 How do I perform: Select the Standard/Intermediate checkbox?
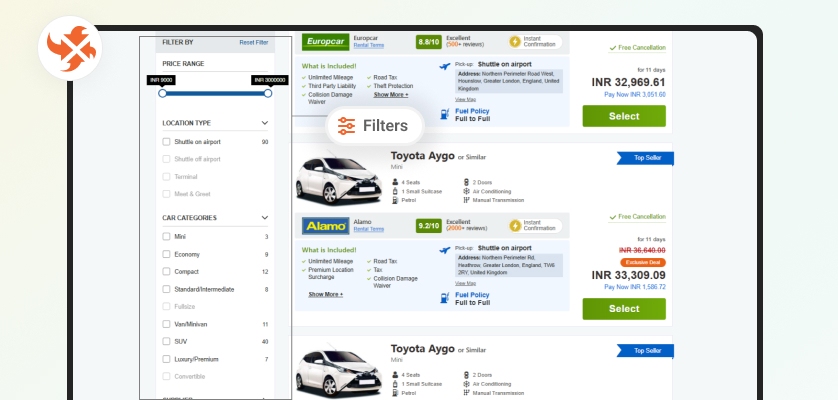[166, 289]
